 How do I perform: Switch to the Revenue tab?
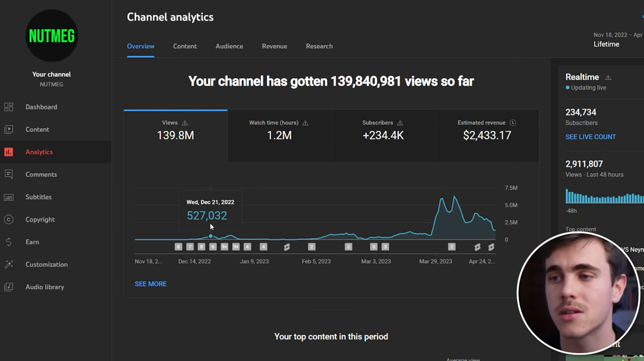275,46
